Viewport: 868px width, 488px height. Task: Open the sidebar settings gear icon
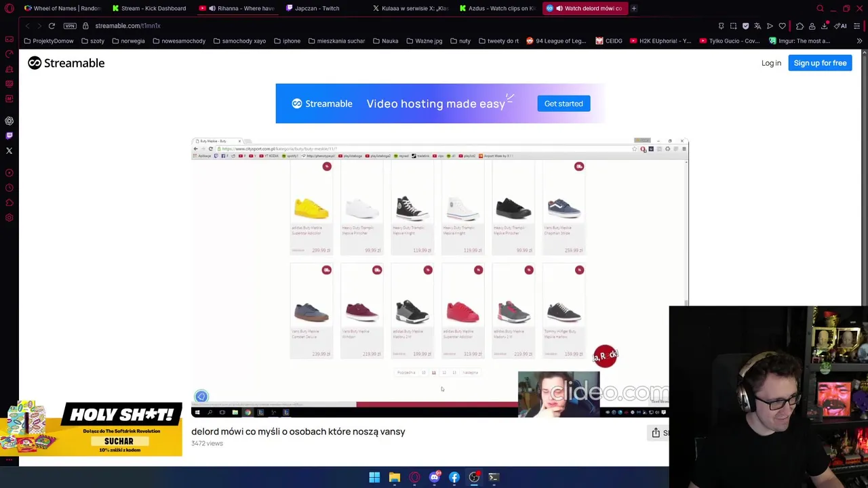point(9,218)
